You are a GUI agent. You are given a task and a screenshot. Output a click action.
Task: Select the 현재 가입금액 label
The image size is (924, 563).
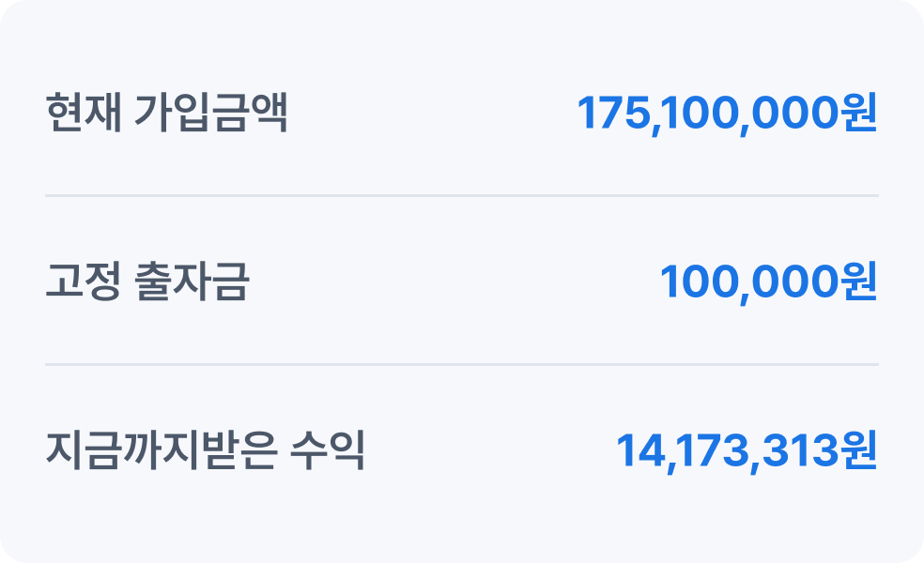(166, 113)
